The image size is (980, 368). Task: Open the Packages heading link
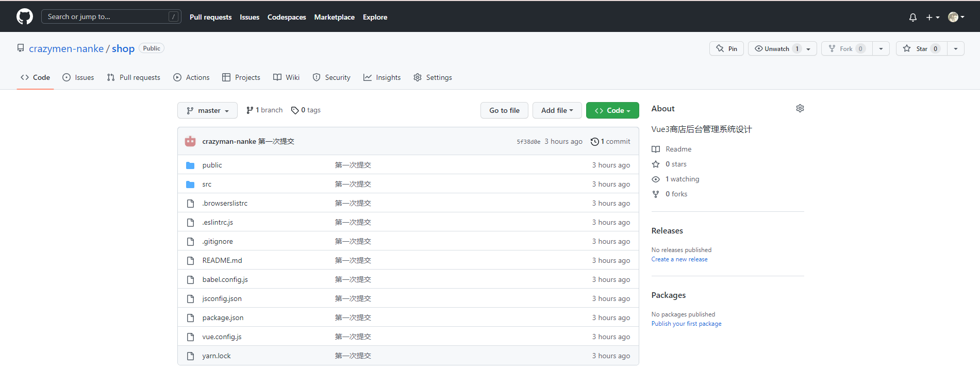pyautogui.click(x=669, y=295)
